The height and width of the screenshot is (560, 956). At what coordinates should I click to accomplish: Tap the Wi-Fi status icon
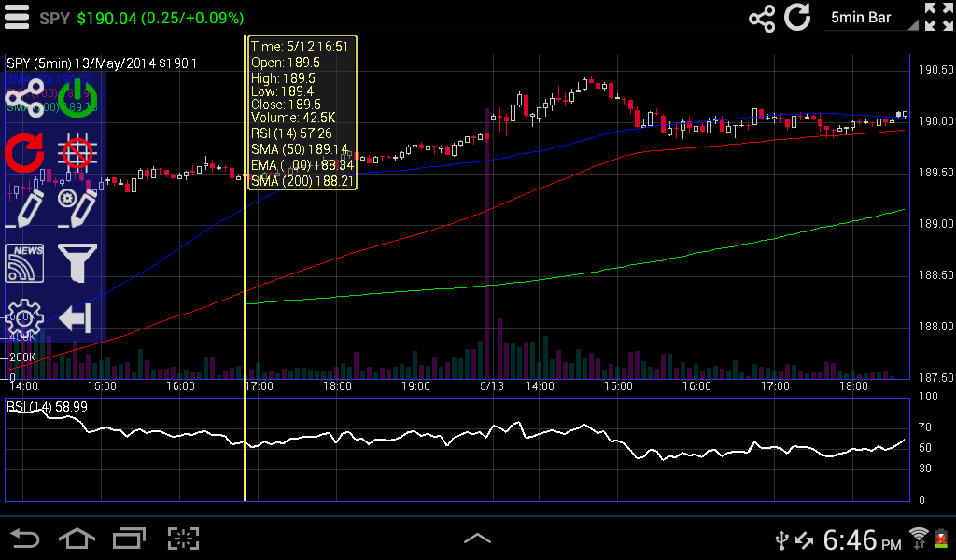919,539
